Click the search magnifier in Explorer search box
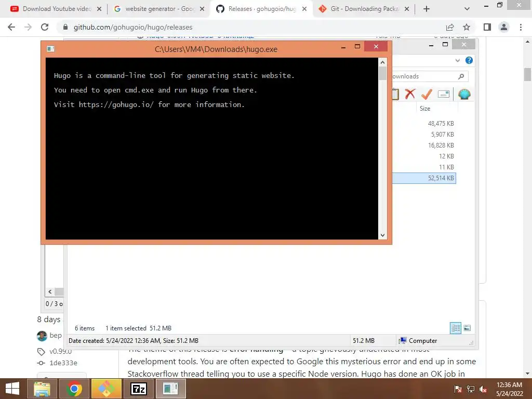The width and height of the screenshot is (532, 399). (461, 76)
